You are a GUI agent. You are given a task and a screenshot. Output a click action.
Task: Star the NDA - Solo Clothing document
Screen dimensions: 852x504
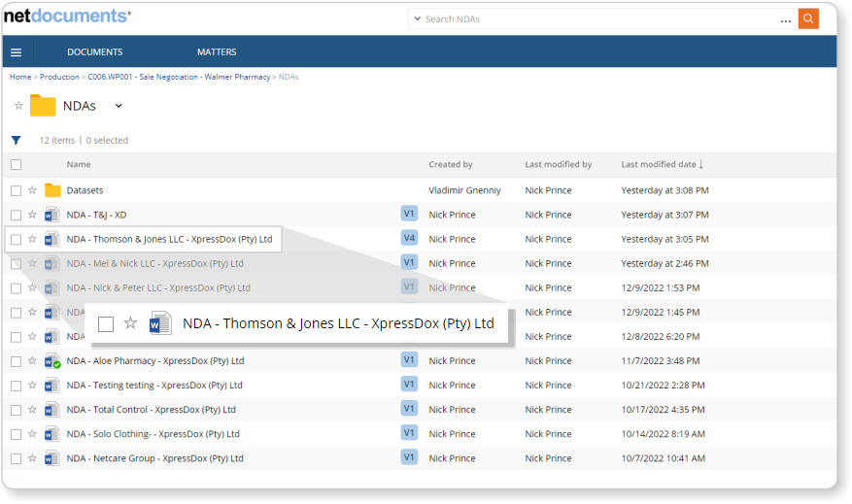click(33, 434)
